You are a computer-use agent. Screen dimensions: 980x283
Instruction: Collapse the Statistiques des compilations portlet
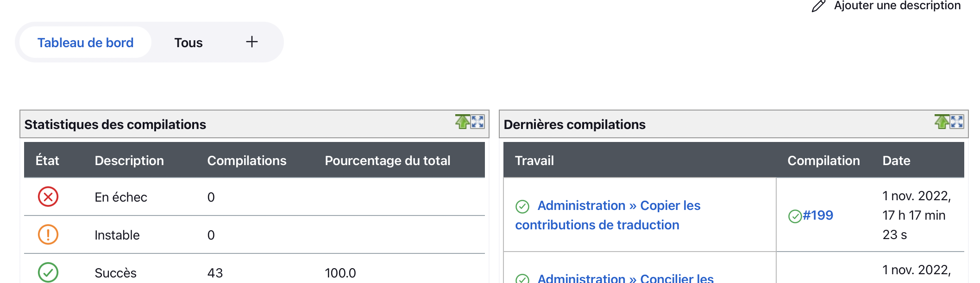tap(462, 122)
